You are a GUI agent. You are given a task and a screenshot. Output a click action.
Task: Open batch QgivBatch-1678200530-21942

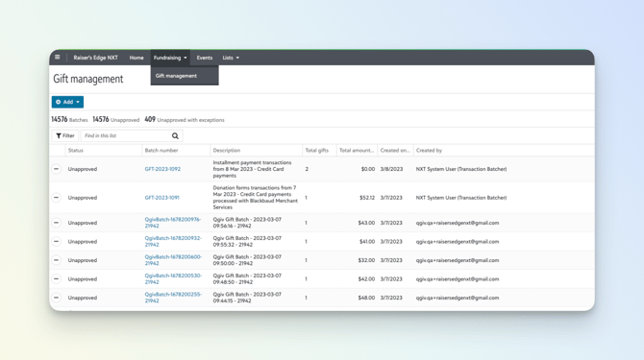pos(173,278)
